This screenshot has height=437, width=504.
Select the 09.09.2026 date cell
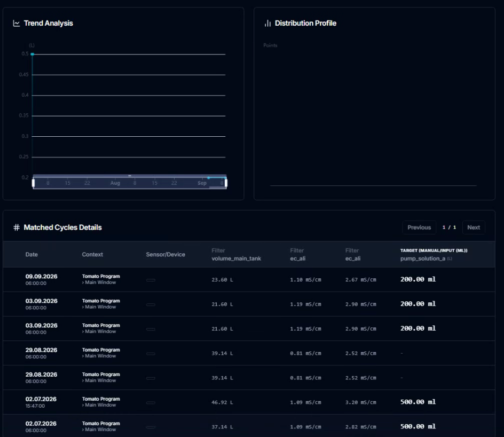point(42,279)
